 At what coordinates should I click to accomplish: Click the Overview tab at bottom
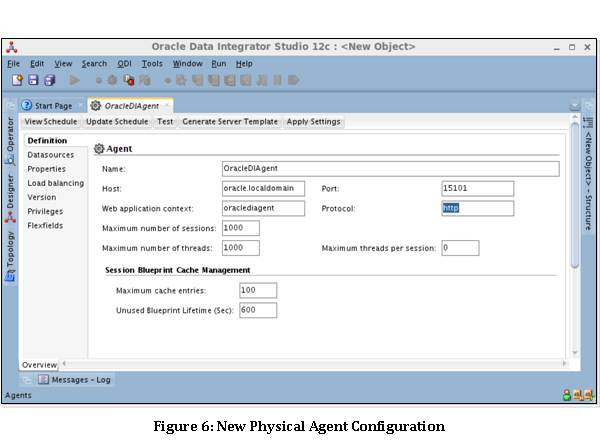click(39, 365)
